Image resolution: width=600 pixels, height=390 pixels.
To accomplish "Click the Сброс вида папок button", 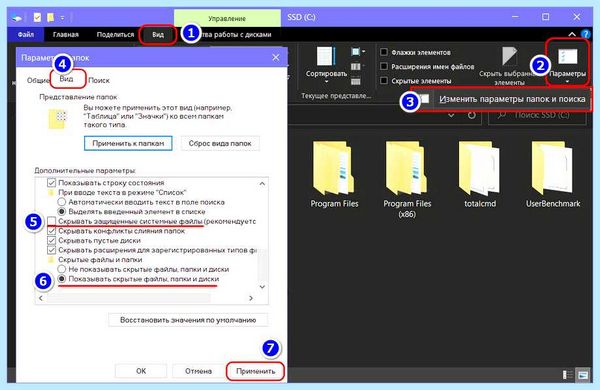I will click(x=220, y=143).
